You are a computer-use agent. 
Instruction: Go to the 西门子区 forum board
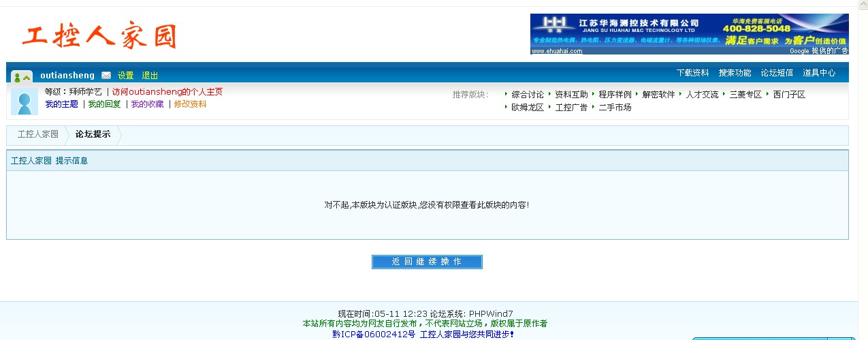(x=789, y=95)
